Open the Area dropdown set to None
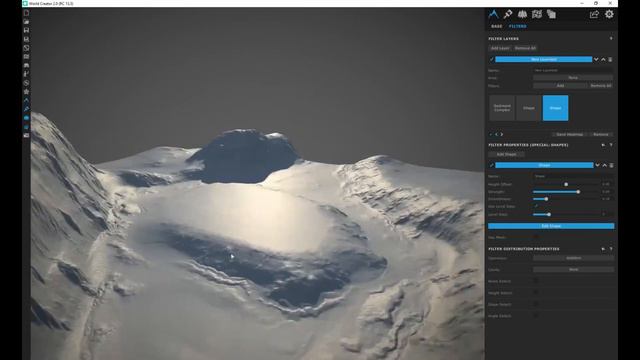This screenshot has width=640, height=360. point(573,78)
